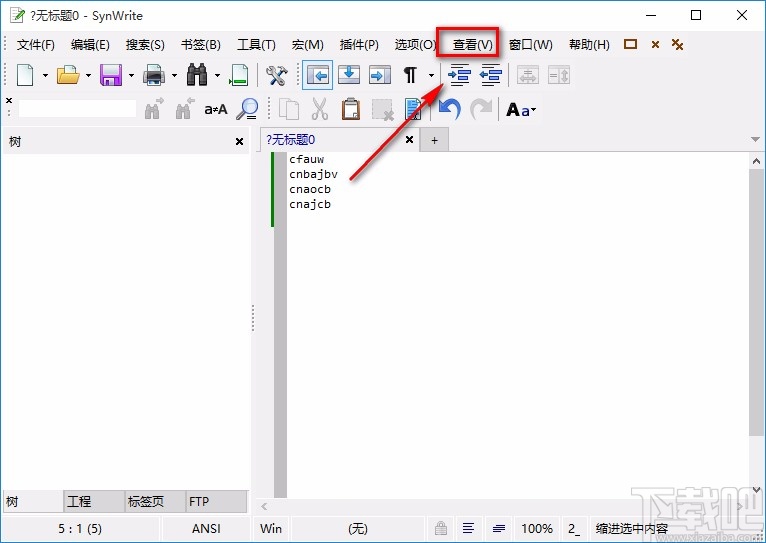Click the Save file floppy disk icon
Screen dimensions: 766x543
click(x=110, y=75)
